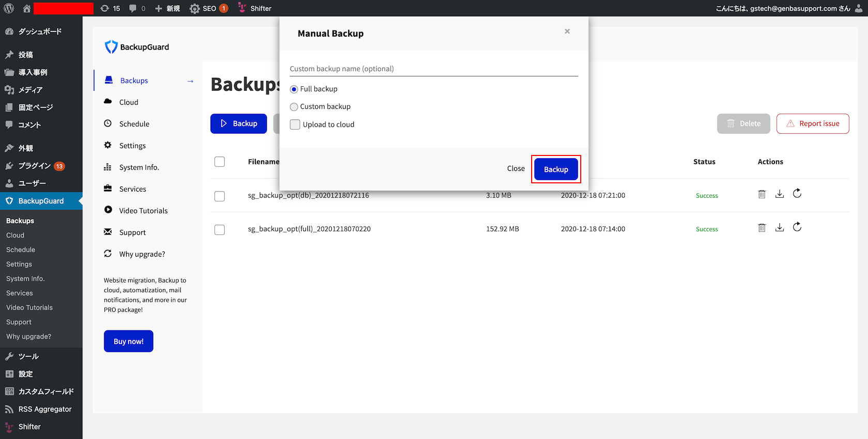Screen dimensions: 868x439
Task: Open the updates icon showing 15
Action: [x=110, y=8]
